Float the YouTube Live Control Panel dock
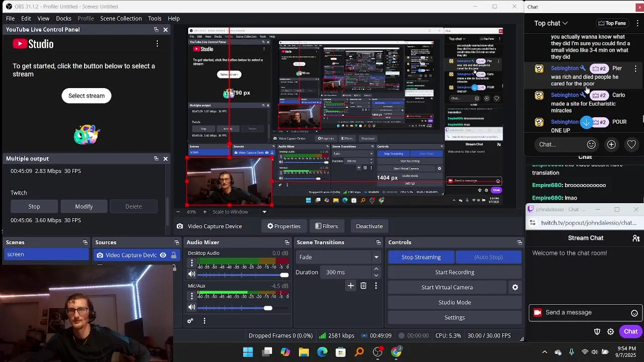The image size is (644, 362). click(156, 30)
